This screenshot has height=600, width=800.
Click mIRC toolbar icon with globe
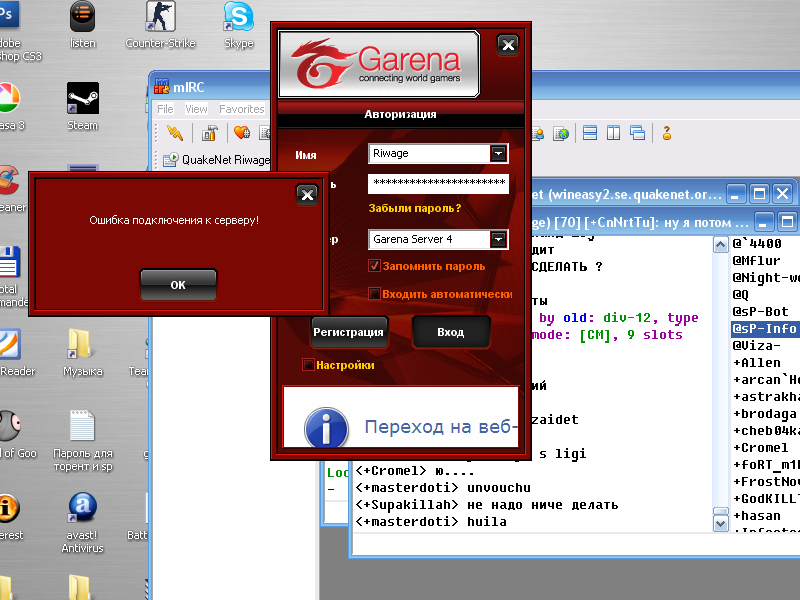(561, 134)
